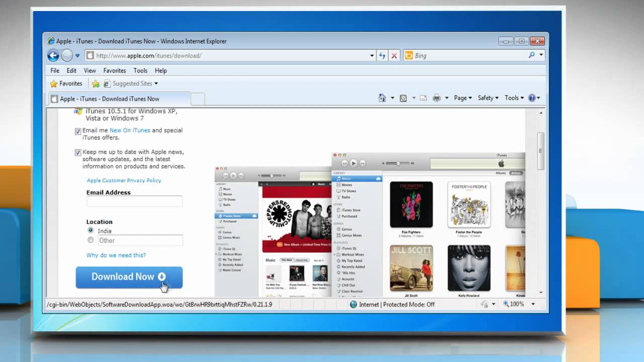This screenshot has width=644, height=362.
Task: Open the Bing search provider dropdown arrow
Action: (x=541, y=55)
